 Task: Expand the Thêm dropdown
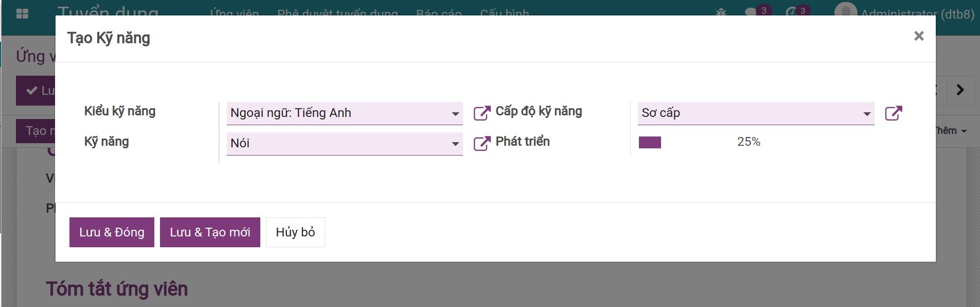click(x=951, y=131)
